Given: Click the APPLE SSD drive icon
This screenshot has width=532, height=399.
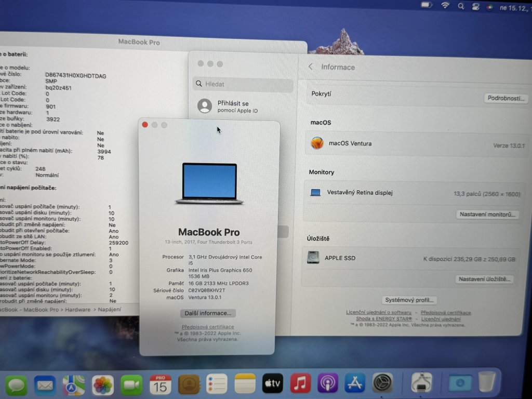Looking at the screenshot, I should tap(313, 258).
